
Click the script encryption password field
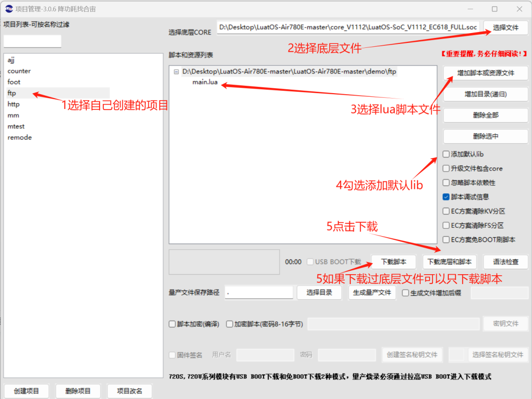394,324
